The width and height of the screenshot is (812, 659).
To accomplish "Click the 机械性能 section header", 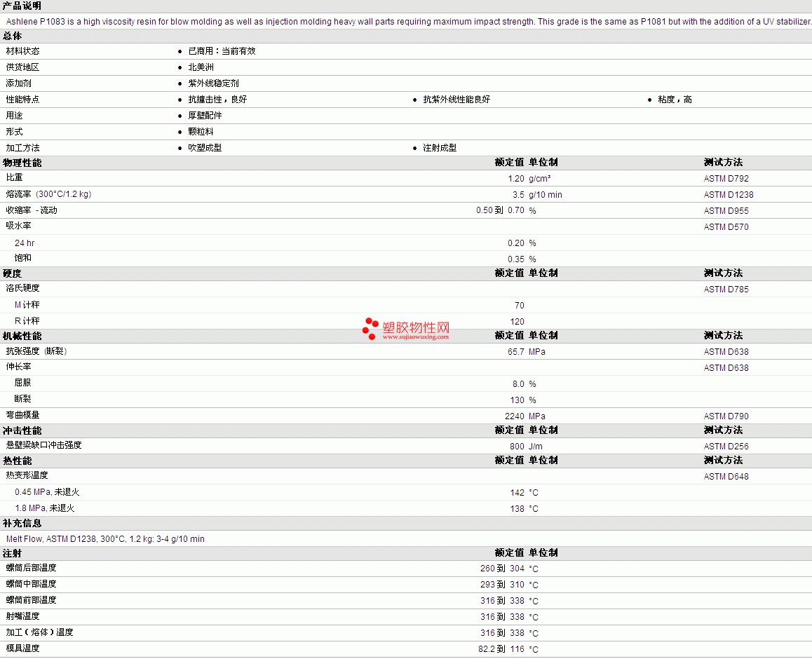I will click(22, 336).
